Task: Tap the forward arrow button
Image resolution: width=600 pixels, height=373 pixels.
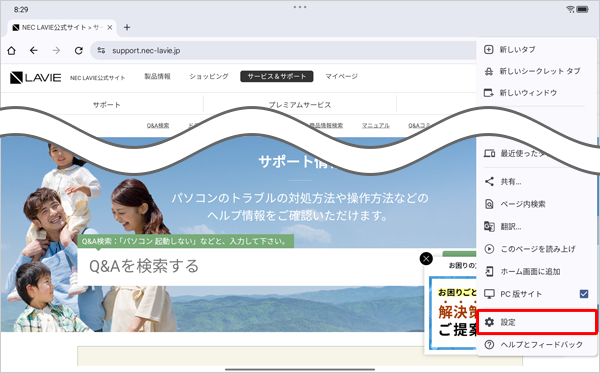Action: pos(56,50)
